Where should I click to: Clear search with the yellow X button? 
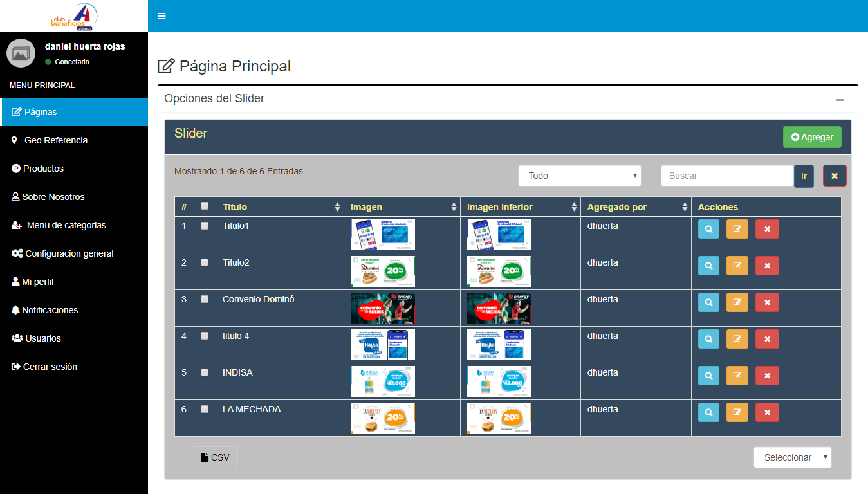pyautogui.click(x=835, y=176)
